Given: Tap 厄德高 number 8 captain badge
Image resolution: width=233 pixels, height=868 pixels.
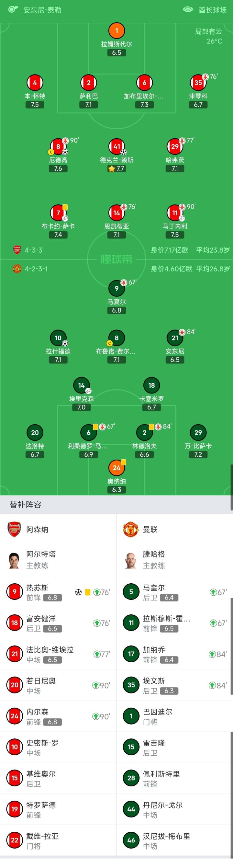Looking at the screenshot, I should click(x=58, y=147).
